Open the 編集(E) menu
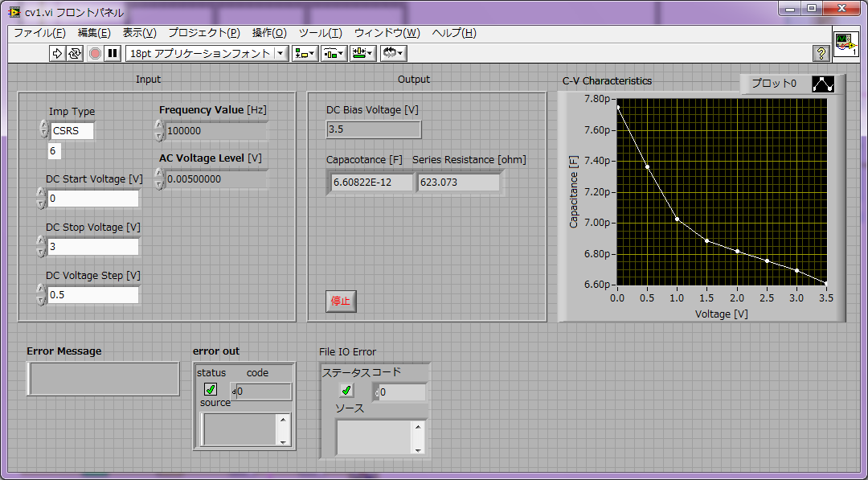Screen dimensions: 868x480 point(94,33)
